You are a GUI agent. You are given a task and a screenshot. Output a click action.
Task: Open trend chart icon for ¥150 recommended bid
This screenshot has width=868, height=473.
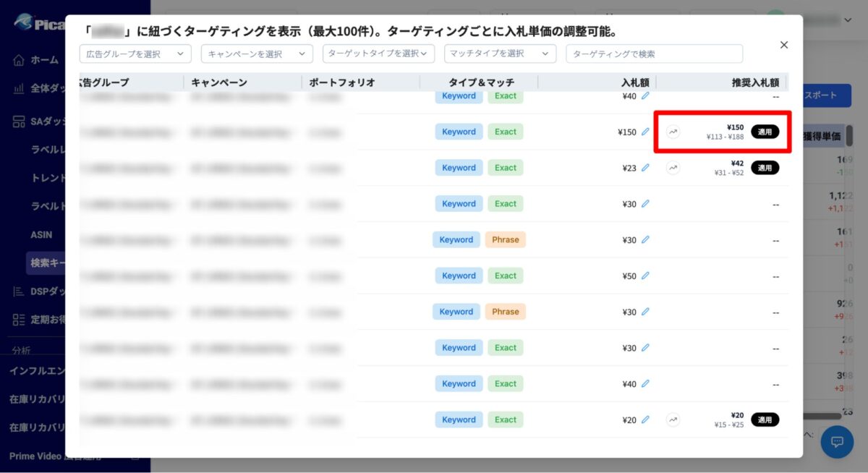click(x=673, y=132)
